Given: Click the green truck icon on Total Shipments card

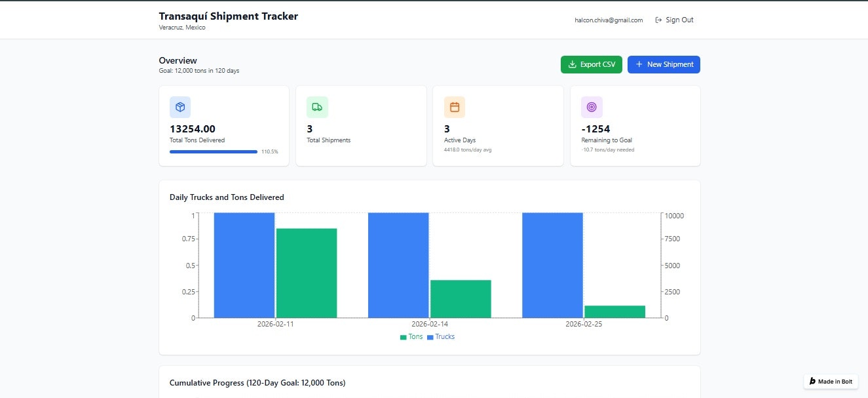Looking at the screenshot, I should click(x=317, y=107).
